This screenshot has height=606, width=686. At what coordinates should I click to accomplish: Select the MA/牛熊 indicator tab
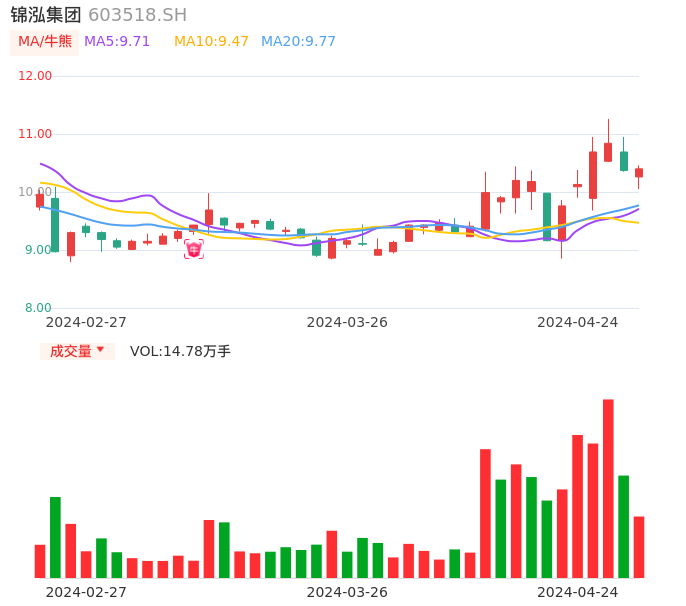coord(45,42)
